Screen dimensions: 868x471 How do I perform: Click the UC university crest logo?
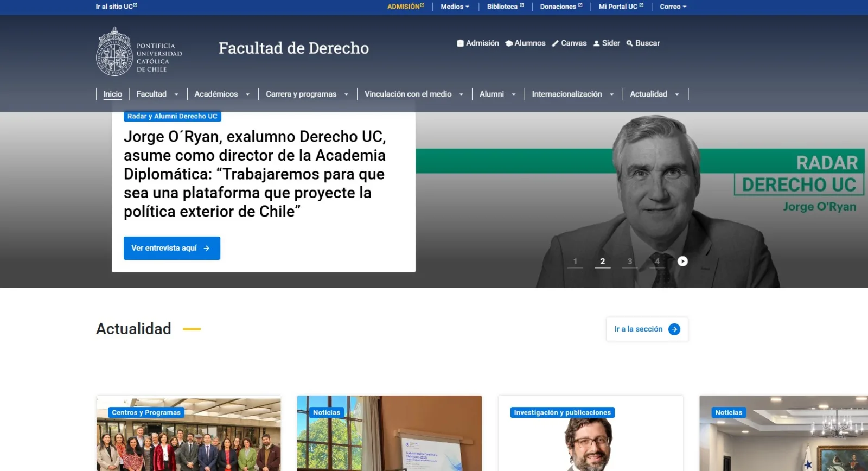[x=114, y=52]
